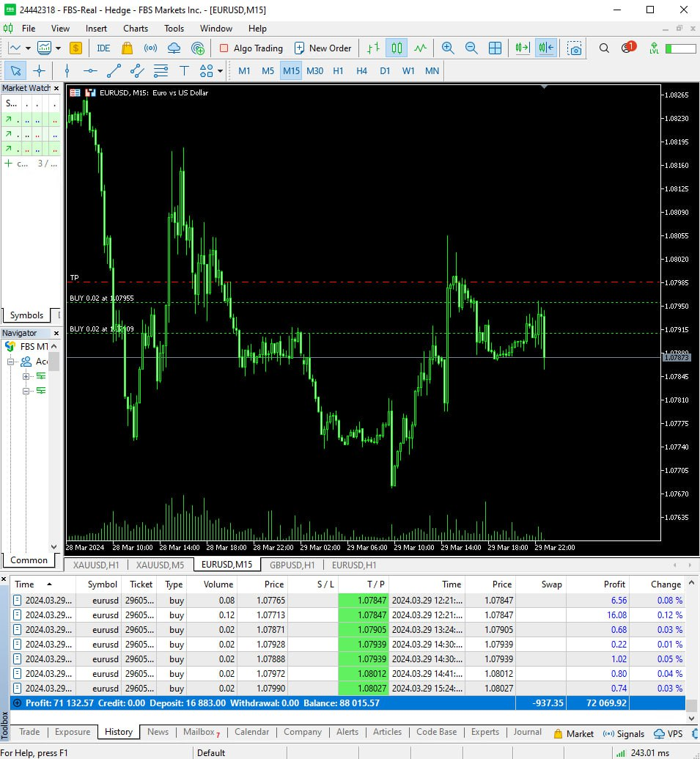Switch chart to line chart mode
Screen dimensions: 700x759
pyautogui.click(x=420, y=48)
